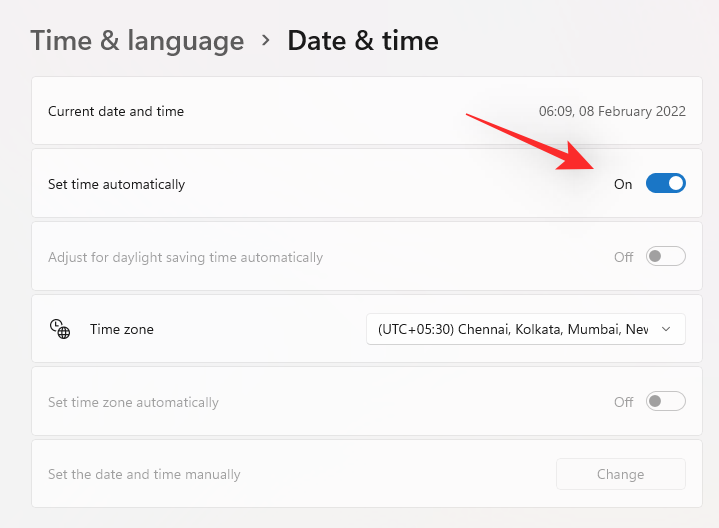Image resolution: width=719 pixels, height=528 pixels.
Task: Click Off text beside daylight saving toggle
Action: (x=623, y=257)
